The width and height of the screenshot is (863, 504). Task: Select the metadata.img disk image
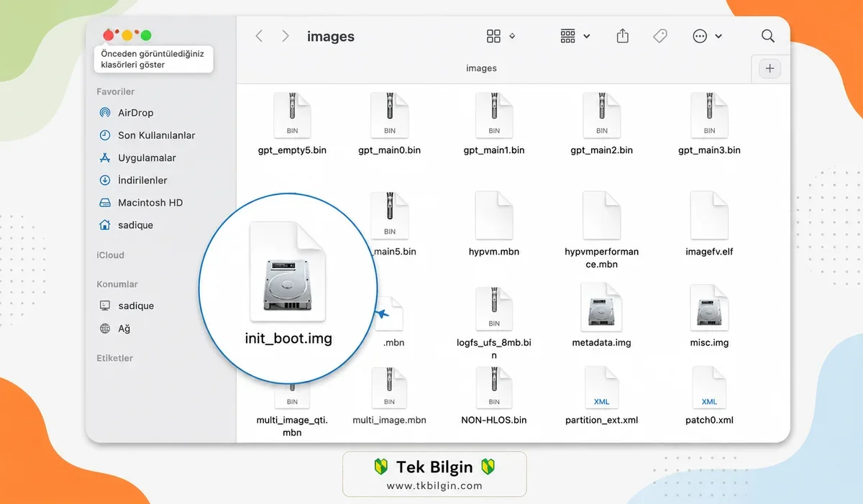pos(601,316)
